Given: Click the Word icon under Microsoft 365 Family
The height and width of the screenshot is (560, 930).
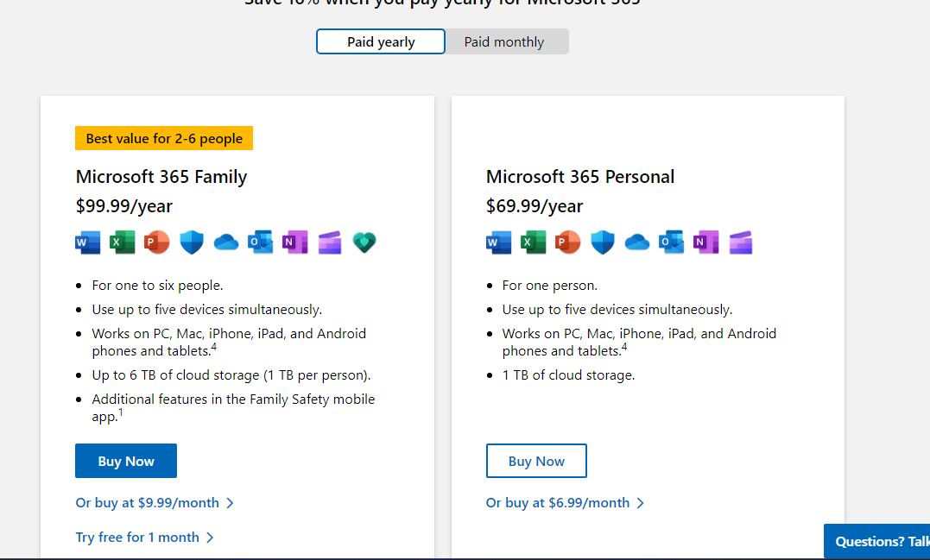Looking at the screenshot, I should point(87,242).
